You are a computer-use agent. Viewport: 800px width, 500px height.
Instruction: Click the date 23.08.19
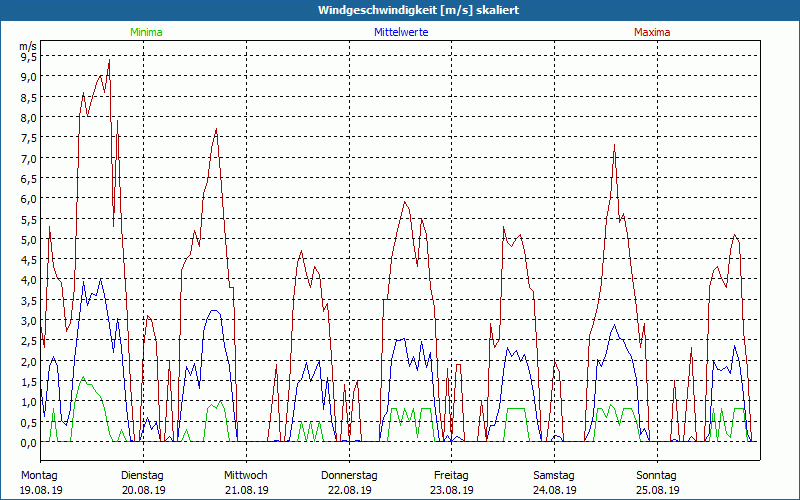452,490
